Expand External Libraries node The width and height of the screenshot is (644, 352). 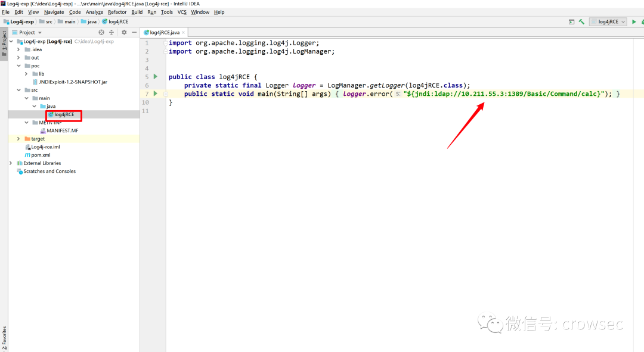11,163
